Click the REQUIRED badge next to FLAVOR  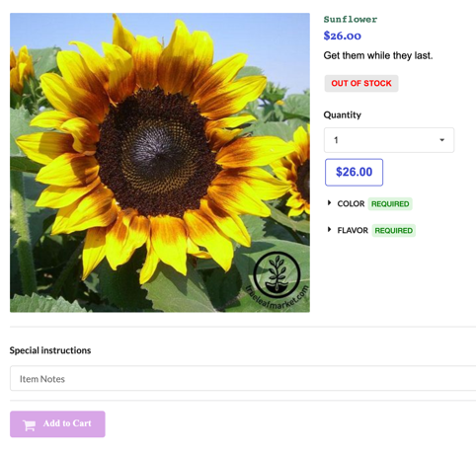pos(393,230)
